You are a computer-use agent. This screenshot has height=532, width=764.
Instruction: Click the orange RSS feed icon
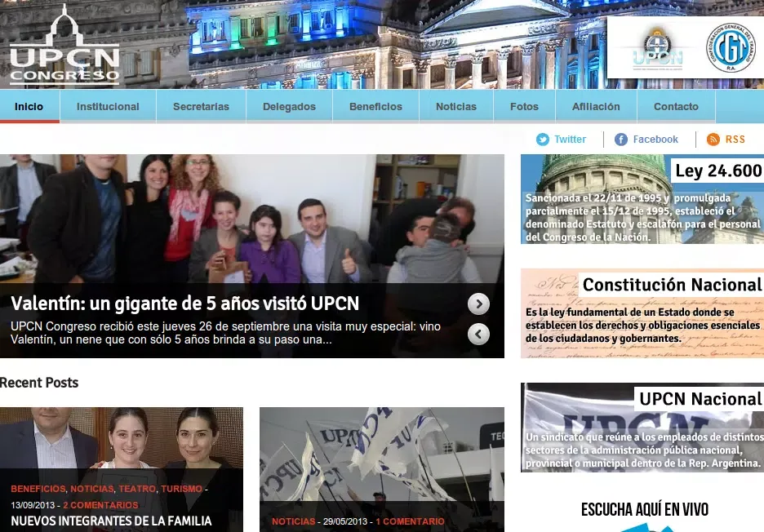click(713, 140)
